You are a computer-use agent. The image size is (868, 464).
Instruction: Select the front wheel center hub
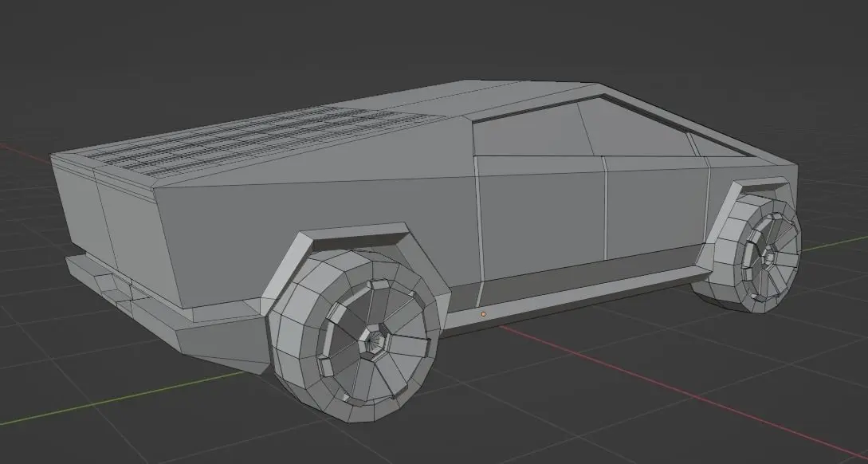[x=768, y=257]
